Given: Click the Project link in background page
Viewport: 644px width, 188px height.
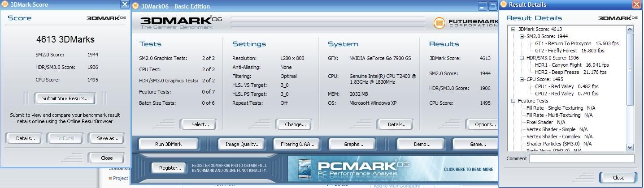Looking at the screenshot, I should pyautogui.click(x=120, y=178).
